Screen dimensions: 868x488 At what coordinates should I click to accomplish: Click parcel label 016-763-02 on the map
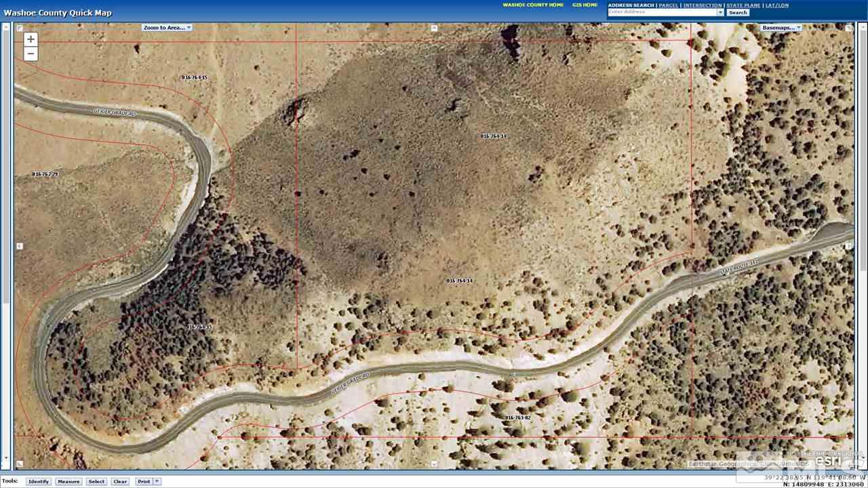tap(518, 418)
